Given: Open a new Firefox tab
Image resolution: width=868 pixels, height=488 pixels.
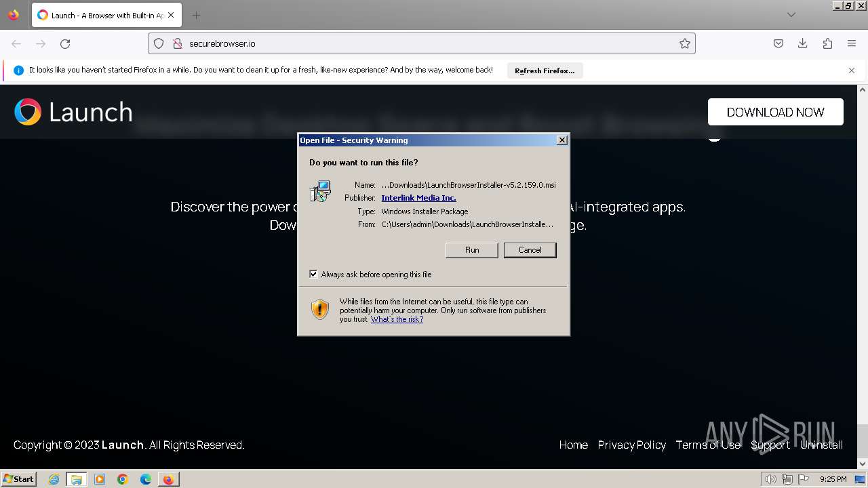Looking at the screenshot, I should [x=196, y=15].
